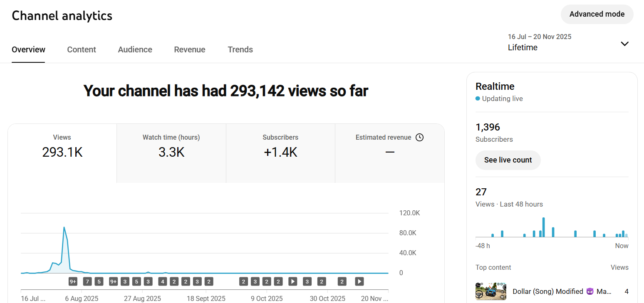The width and height of the screenshot is (644, 303).
Task: Open the Lifetime period selector
Action: (569, 42)
